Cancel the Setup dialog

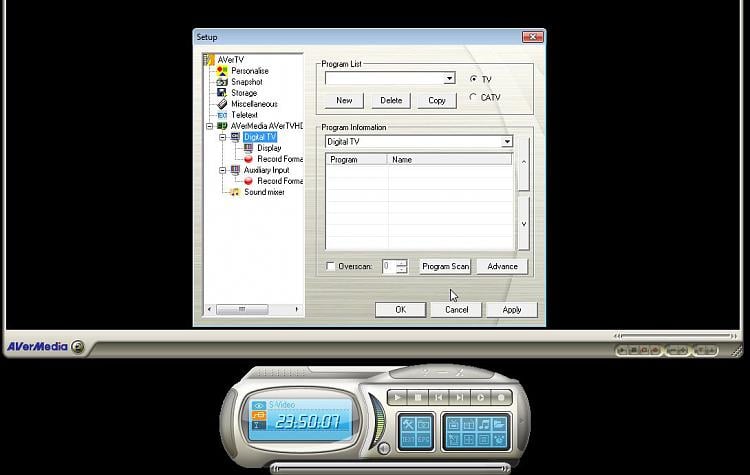point(456,309)
